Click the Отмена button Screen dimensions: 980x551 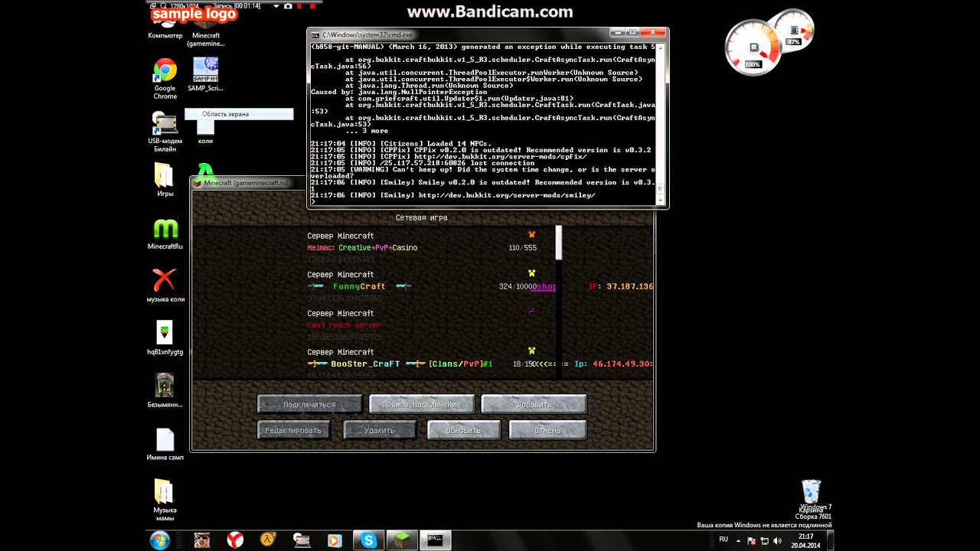click(547, 430)
